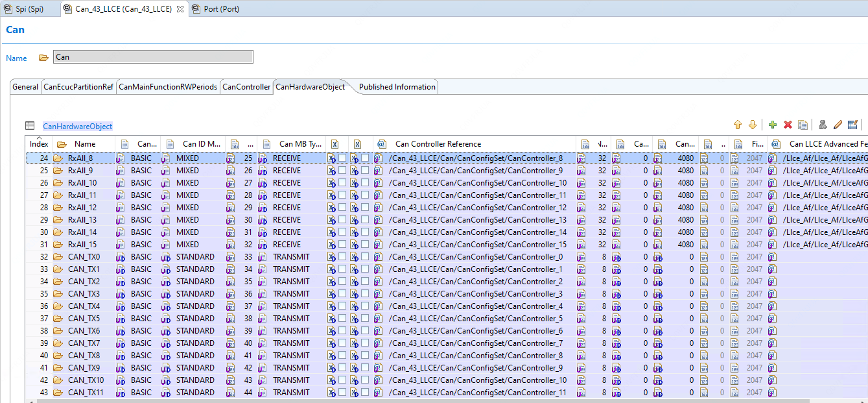Click folder icon of CAN_TX11 row
The image size is (868, 403).
pyautogui.click(x=58, y=393)
